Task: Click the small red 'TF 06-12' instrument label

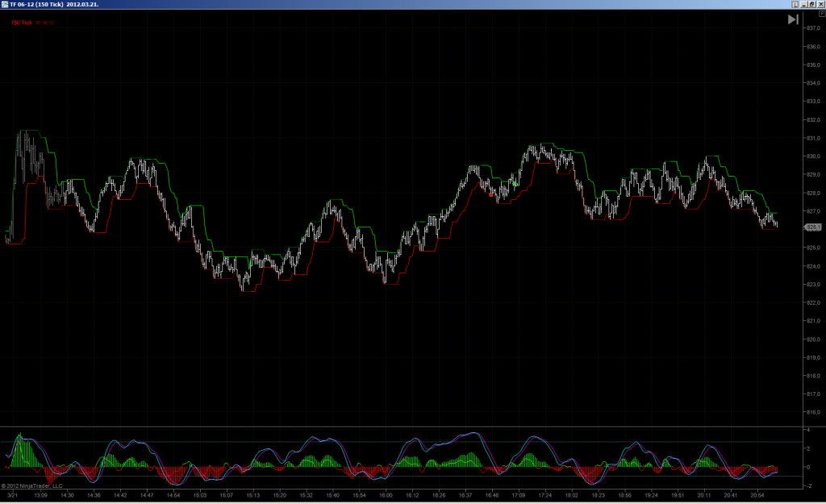Action: (45, 23)
